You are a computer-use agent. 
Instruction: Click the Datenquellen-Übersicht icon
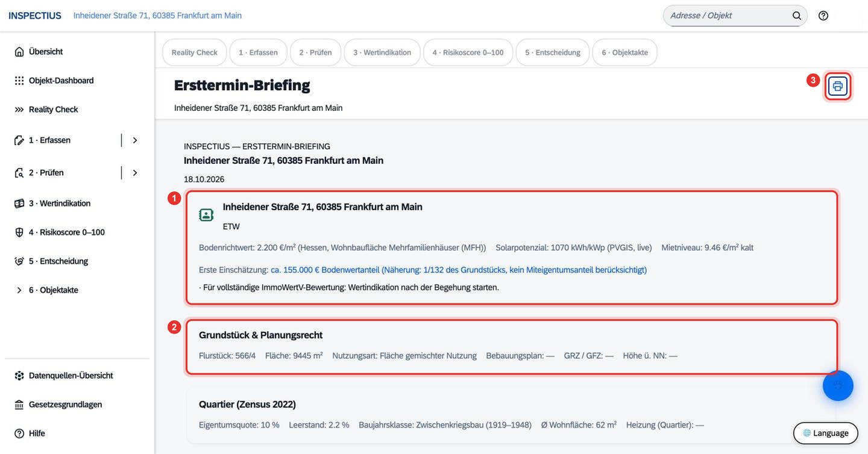coord(19,376)
